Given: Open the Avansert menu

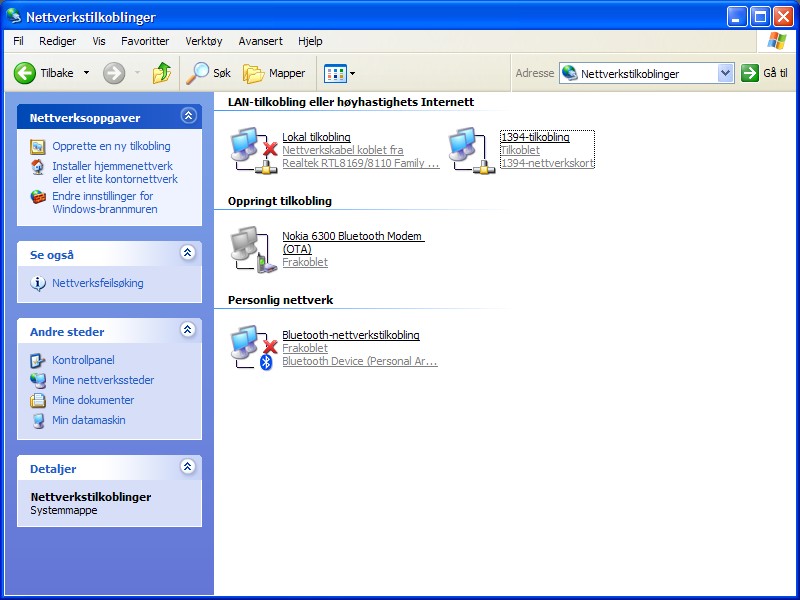Looking at the screenshot, I should [261, 41].
